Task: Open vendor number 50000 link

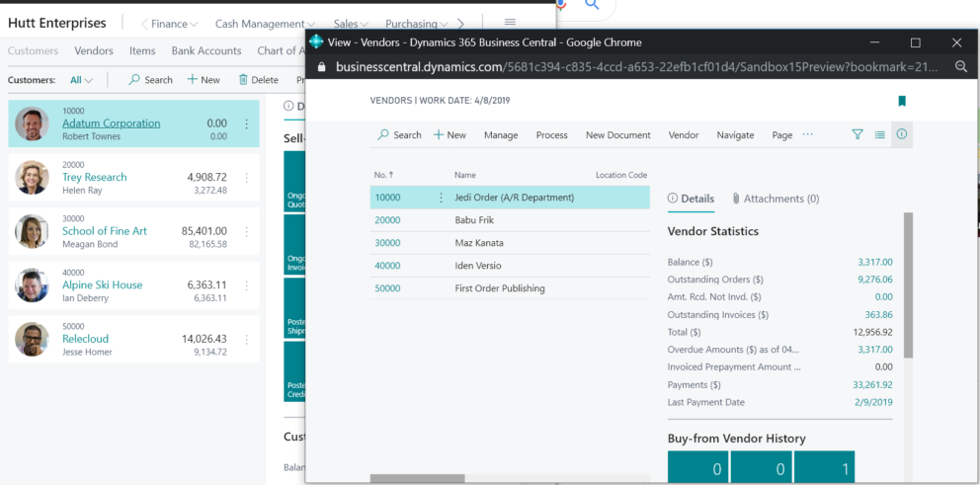Action: pyautogui.click(x=387, y=288)
